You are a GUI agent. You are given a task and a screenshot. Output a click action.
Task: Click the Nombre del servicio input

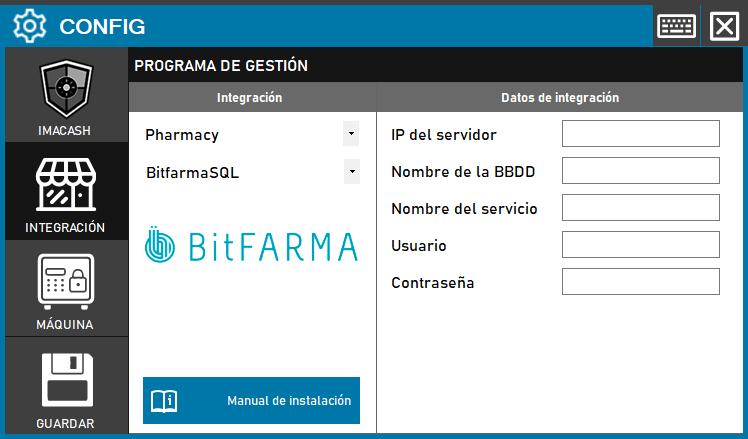click(x=640, y=208)
